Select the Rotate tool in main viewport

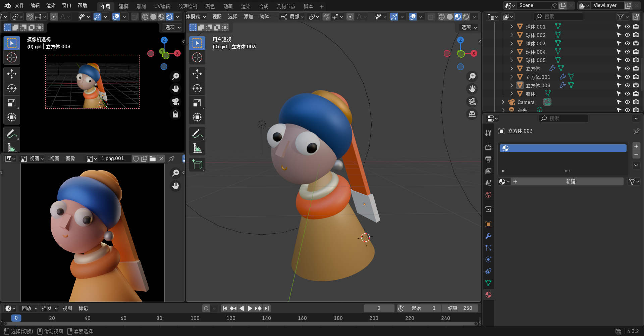click(197, 88)
